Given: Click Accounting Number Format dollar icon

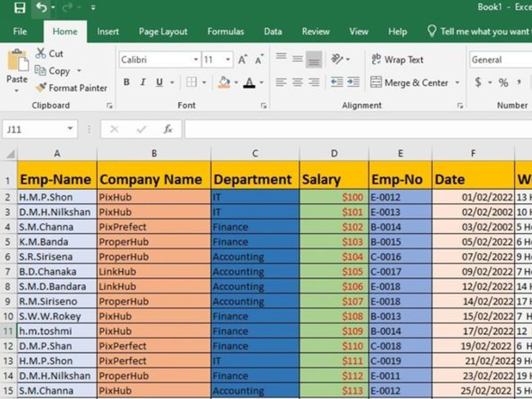Looking at the screenshot, I should pos(478,82).
